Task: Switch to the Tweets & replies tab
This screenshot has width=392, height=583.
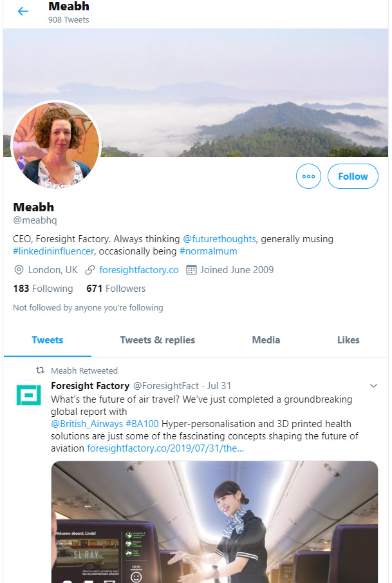Action: (x=157, y=340)
